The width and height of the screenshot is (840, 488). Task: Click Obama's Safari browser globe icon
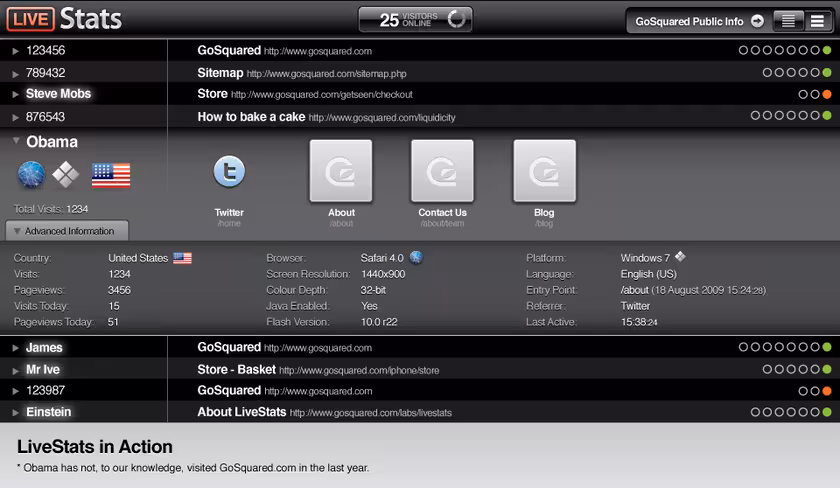click(32, 175)
